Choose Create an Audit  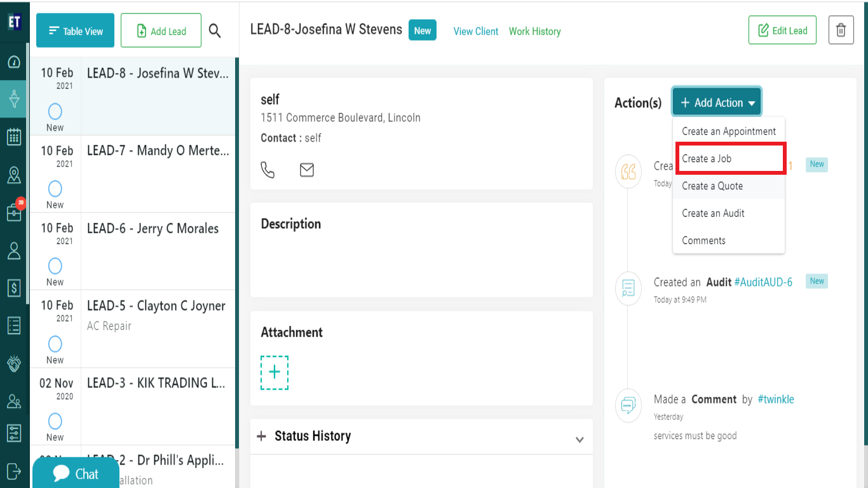(x=729, y=213)
